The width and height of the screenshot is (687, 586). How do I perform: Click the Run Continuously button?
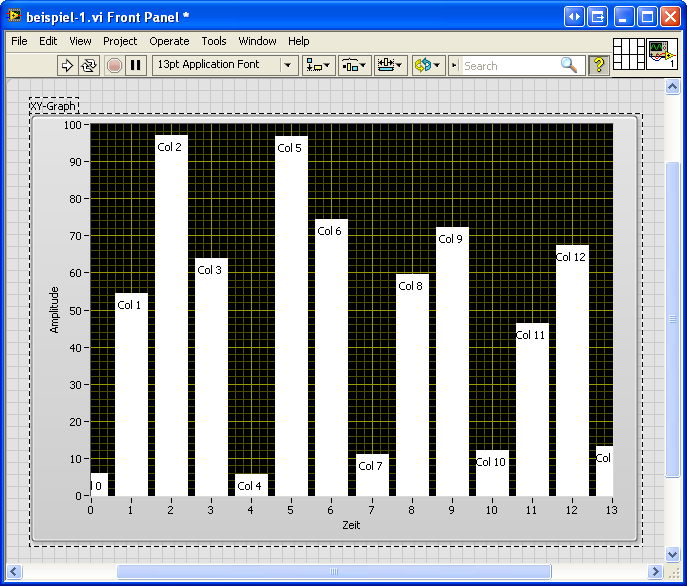pos(89,66)
